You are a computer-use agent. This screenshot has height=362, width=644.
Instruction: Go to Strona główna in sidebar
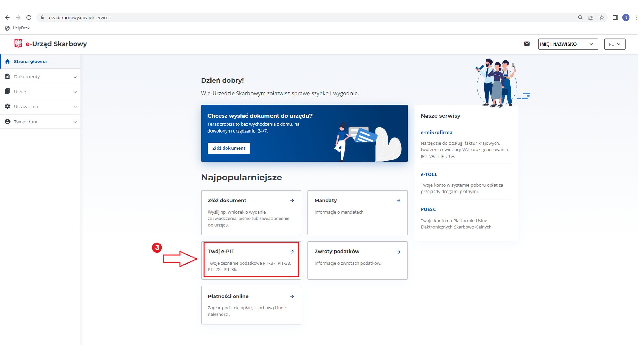pyautogui.click(x=40, y=61)
